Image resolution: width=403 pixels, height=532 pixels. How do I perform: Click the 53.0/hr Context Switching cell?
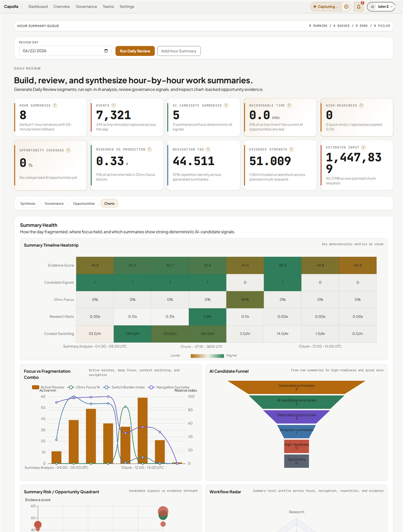95,334
